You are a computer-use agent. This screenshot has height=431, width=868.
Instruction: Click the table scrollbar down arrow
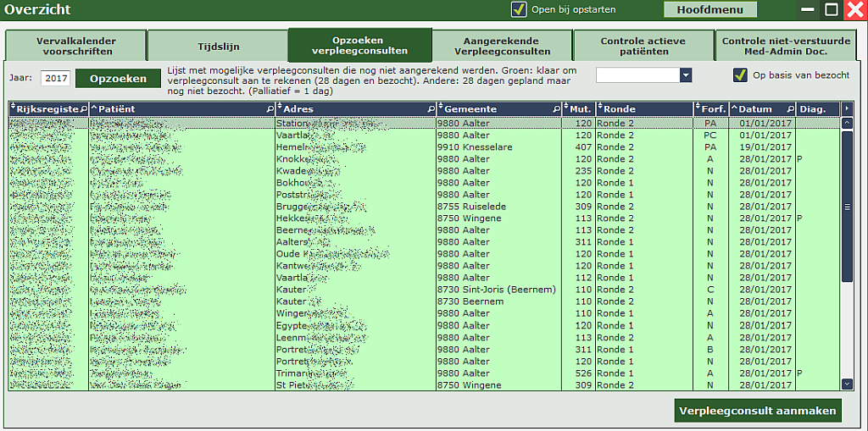847,384
